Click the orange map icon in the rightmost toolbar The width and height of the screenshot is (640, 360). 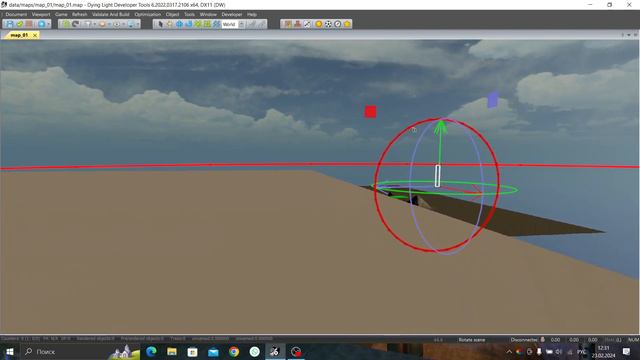point(288,24)
